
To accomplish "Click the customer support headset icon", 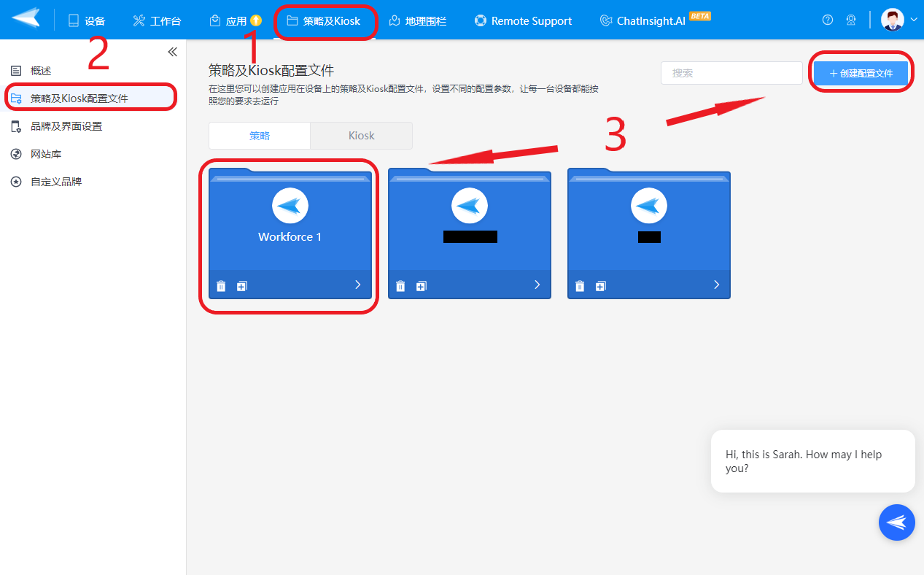I will coord(851,20).
